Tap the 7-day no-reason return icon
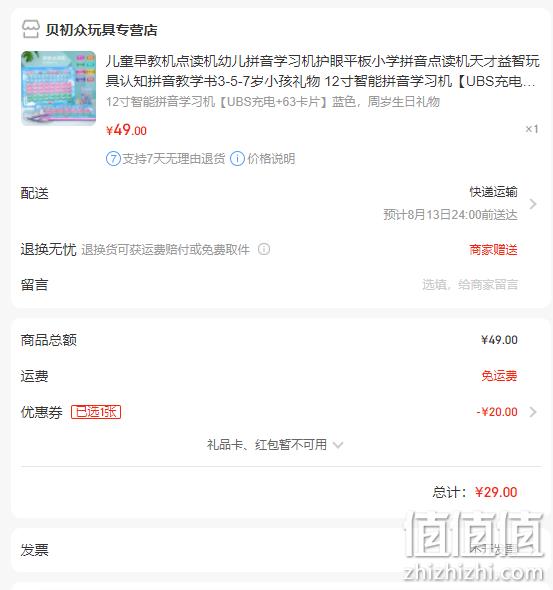The height and width of the screenshot is (590, 553). coord(113,159)
